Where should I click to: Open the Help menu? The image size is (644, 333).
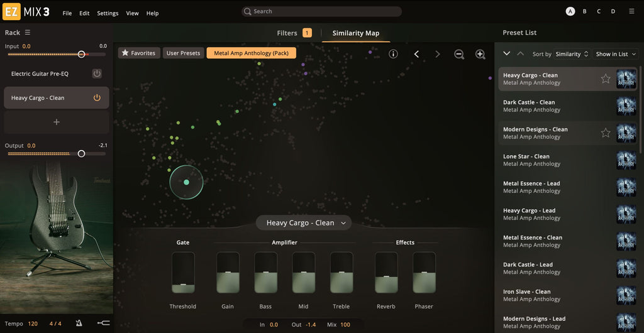point(152,13)
